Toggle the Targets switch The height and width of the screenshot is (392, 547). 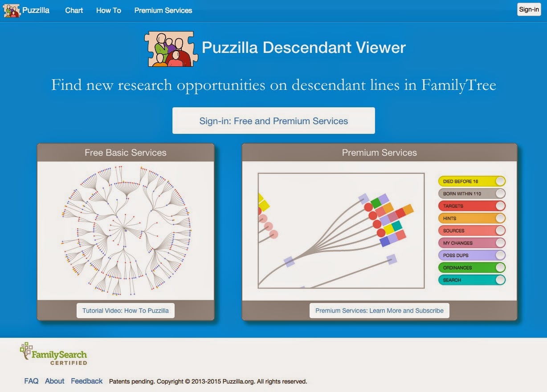click(x=472, y=206)
